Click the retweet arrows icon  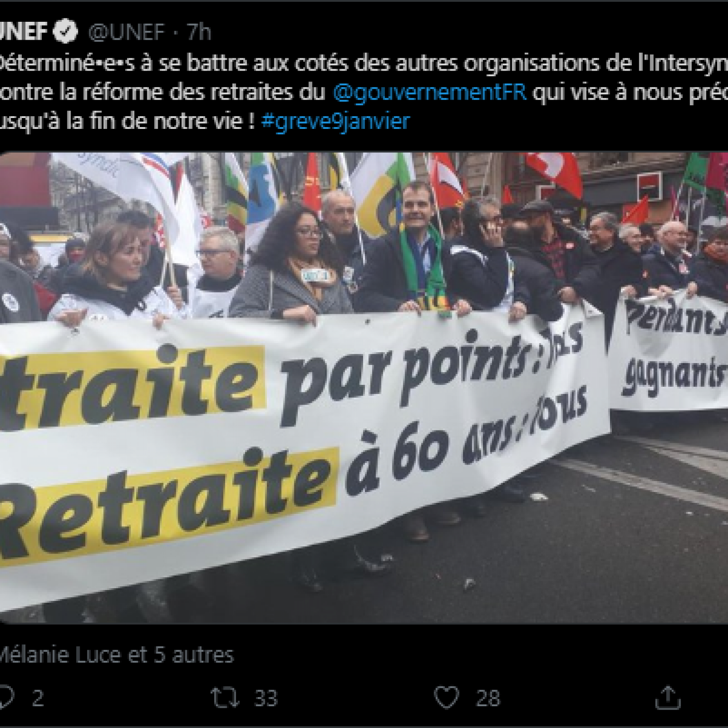225,698
